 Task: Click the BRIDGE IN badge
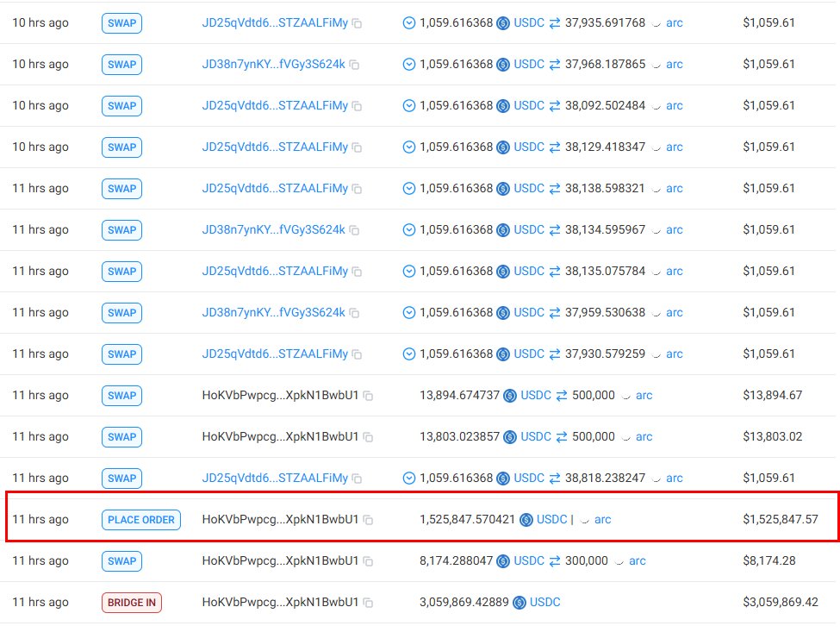point(132,603)
